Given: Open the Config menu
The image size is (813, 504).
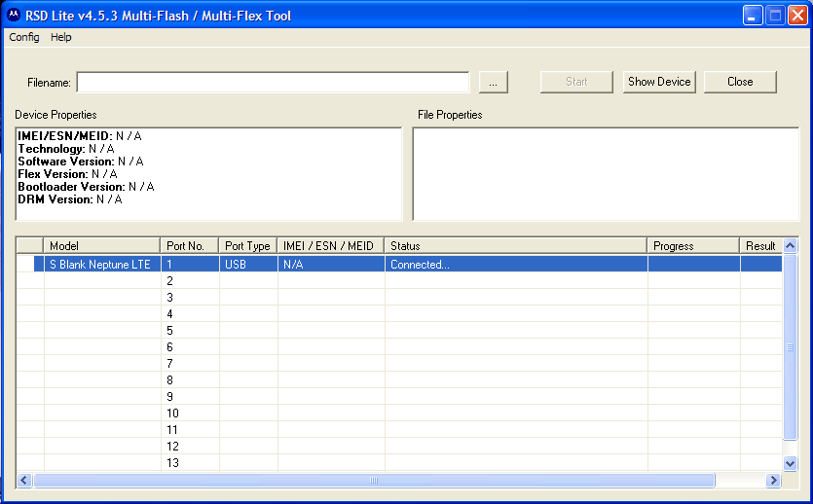Looking at the screenshot, I should click(x=23, y=37).
